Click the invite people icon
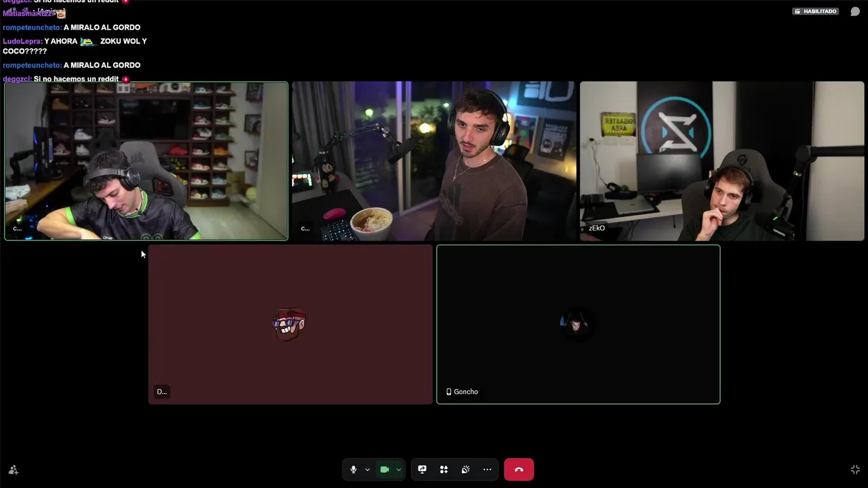 (14, 470)
